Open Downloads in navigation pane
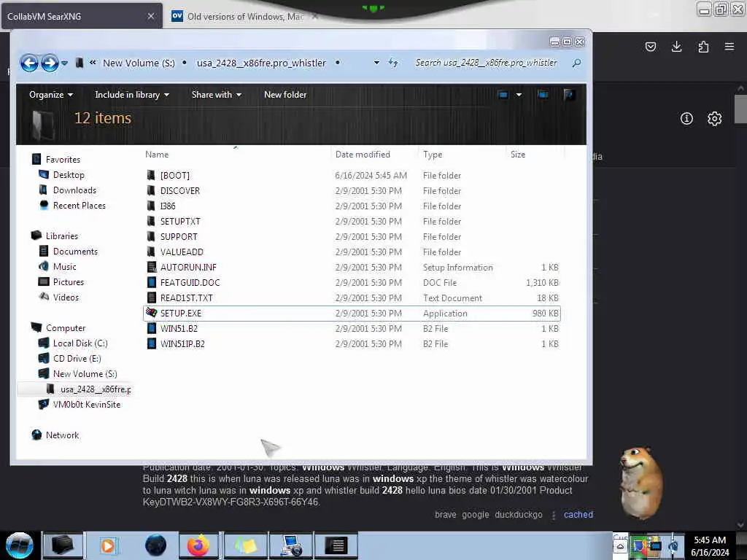The image size is (747, 560). pos(75,190)
